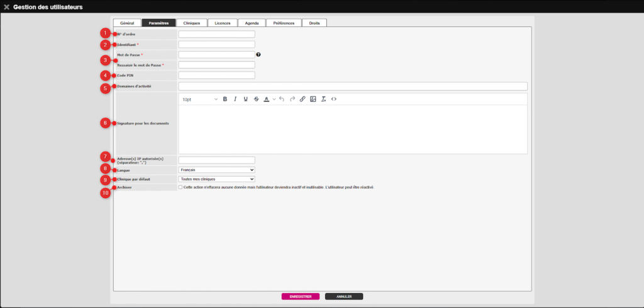Toggle bold formatting in signature editor
644x308 pixels.
pos(225,99)
